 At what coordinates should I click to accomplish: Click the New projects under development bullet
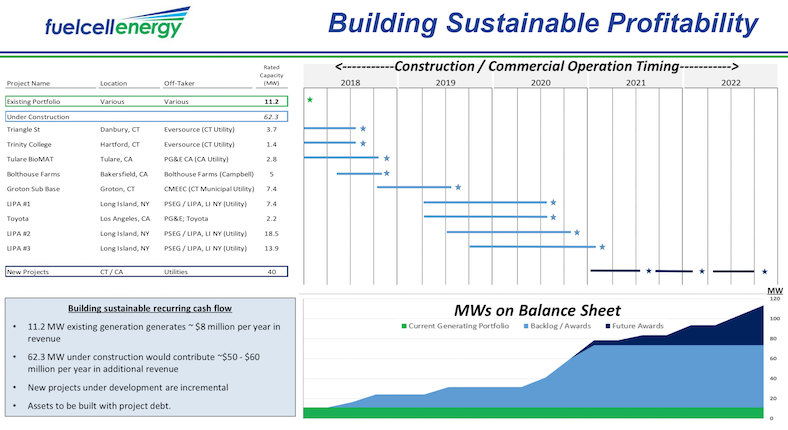click(x=128, y=388)
